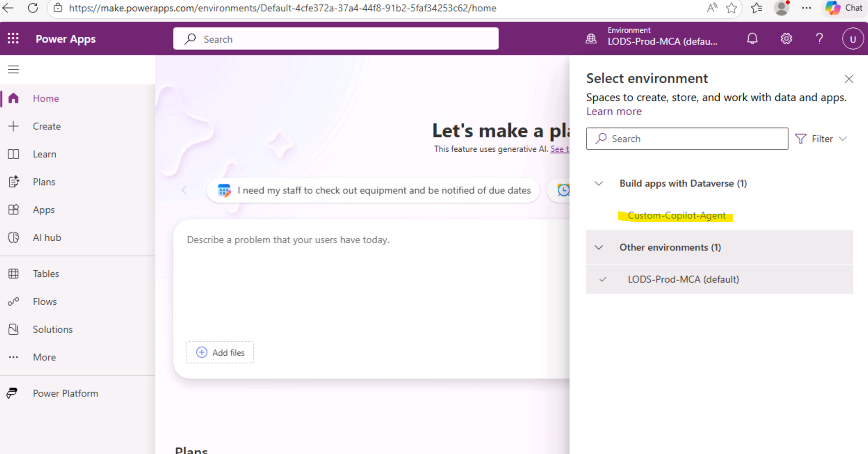Close the Select environment panel
The image size is (868, 454).
tap(849, 79)
